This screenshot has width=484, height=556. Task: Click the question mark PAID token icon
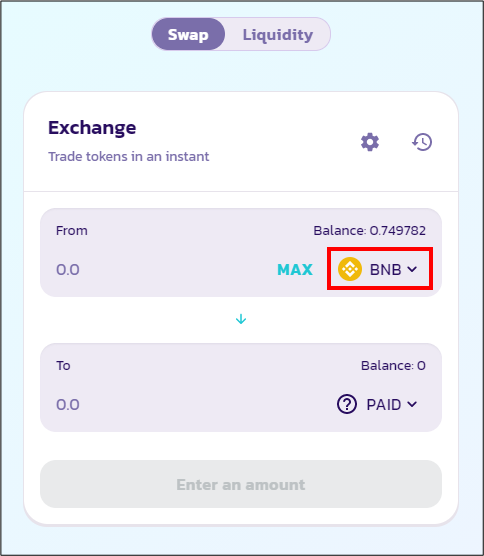347,404
